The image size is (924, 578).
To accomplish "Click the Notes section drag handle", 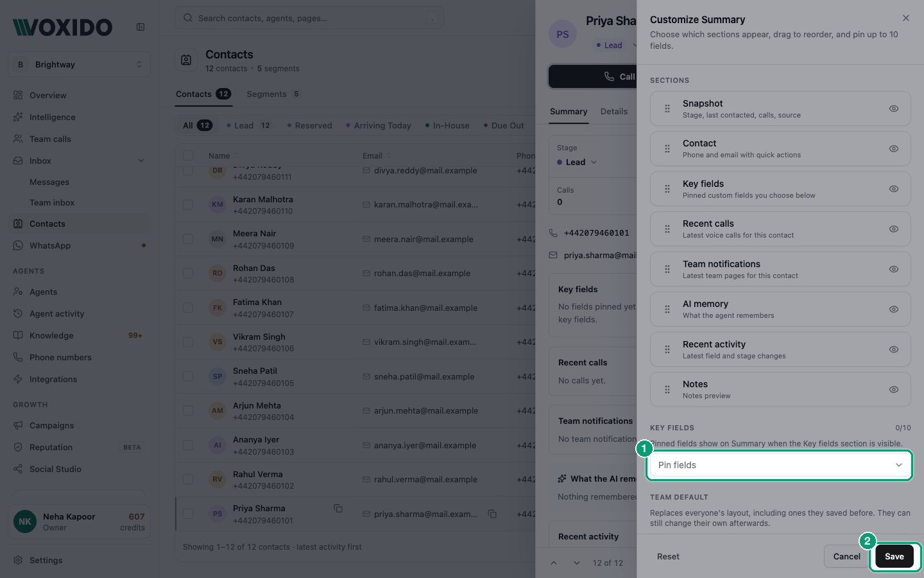I will (667, 389).
